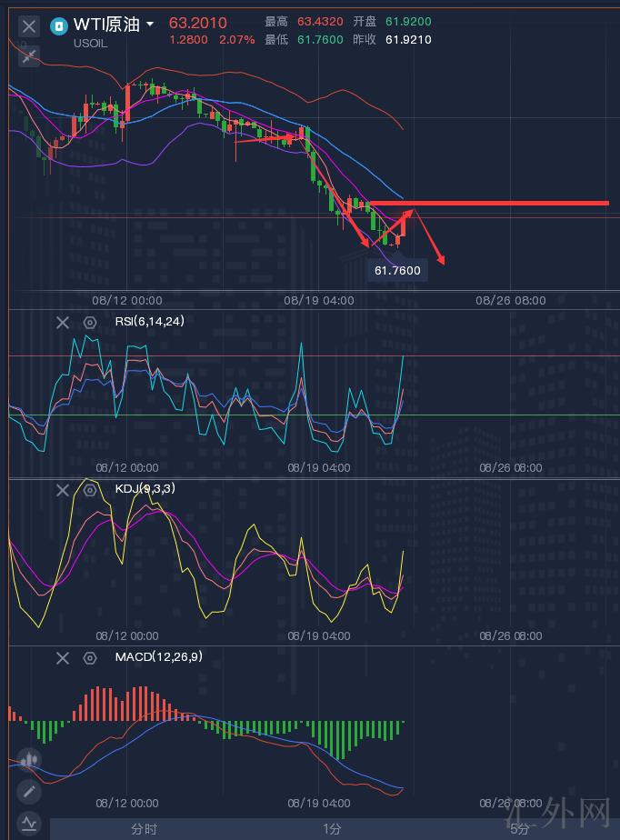Remove the RSI indicator panel

point(63,322)
